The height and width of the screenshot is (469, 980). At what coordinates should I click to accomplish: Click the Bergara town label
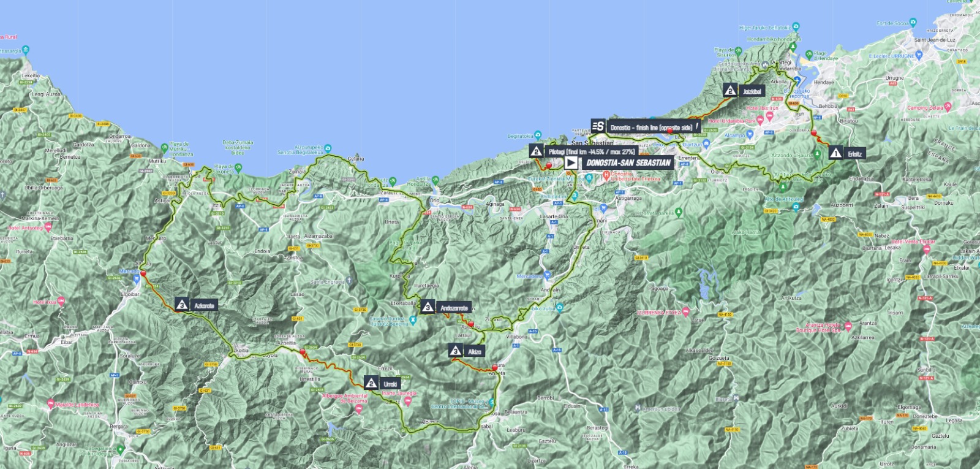click(x=119, y=426)
